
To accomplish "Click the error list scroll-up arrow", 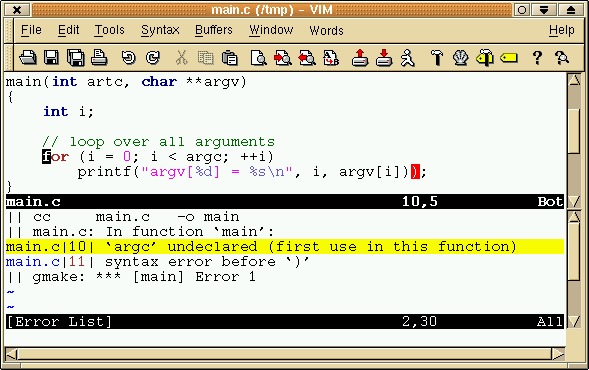I will [574, 217].
